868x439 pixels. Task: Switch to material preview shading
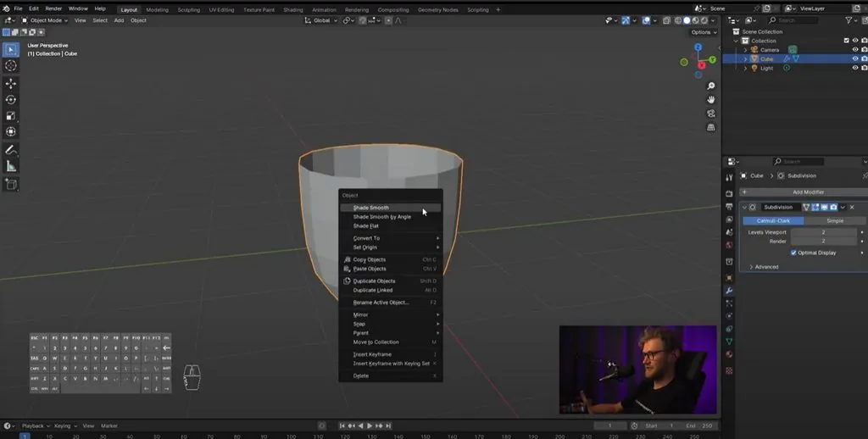click(695, 20)
